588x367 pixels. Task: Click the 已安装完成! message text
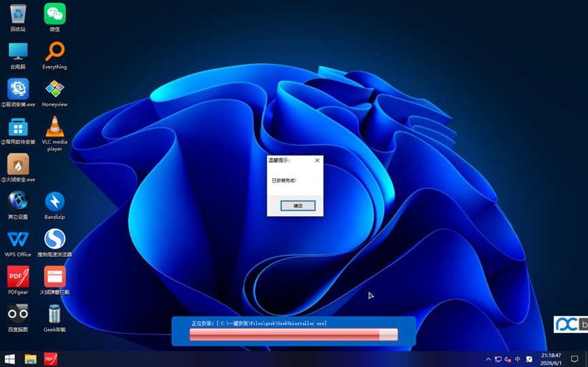[x=284, y=180]
